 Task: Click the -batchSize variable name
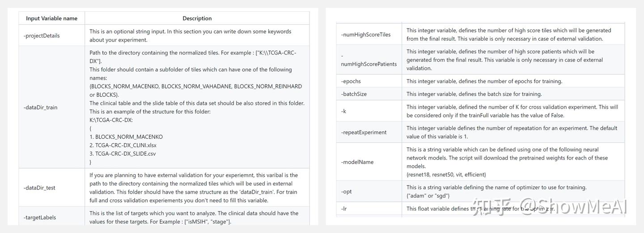[354, 94]
